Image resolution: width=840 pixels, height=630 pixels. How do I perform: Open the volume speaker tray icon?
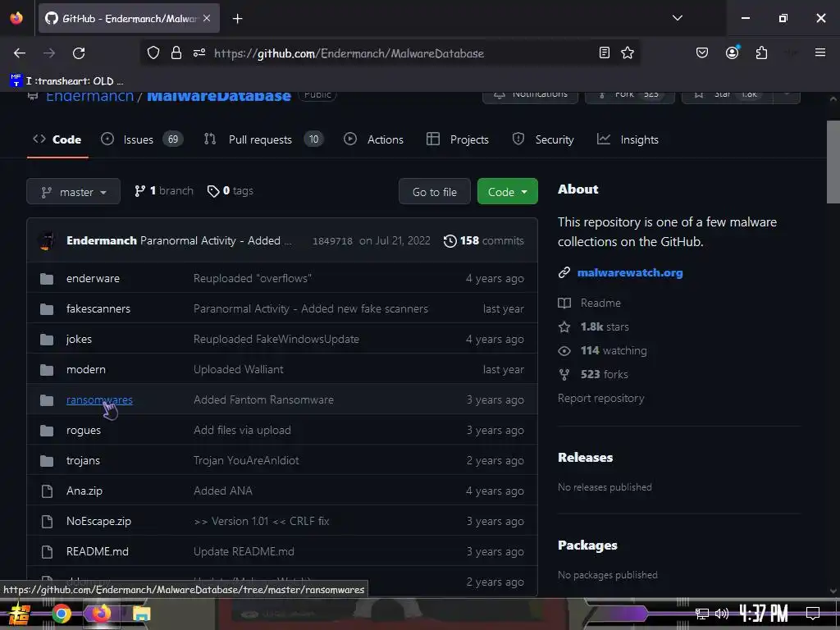[x=721, y=614]
